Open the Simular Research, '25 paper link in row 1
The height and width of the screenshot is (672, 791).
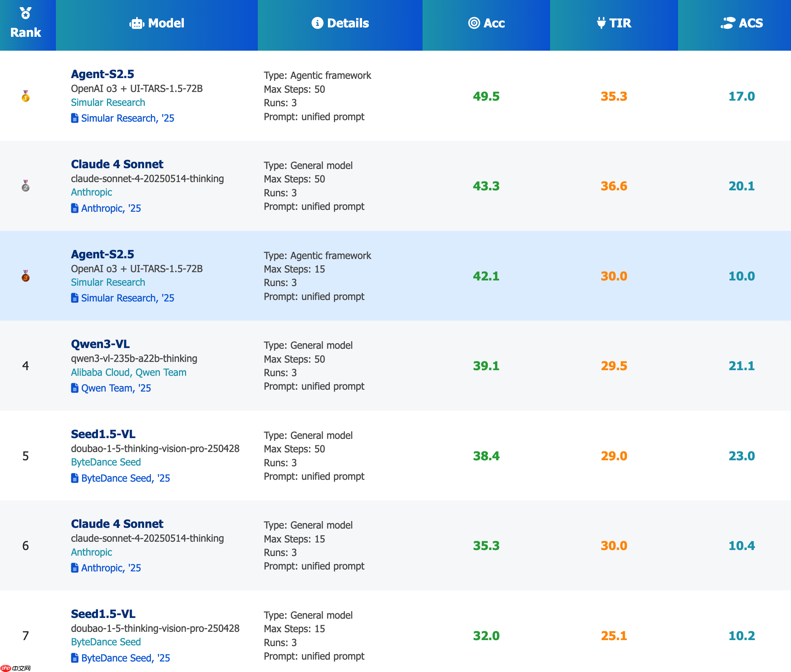(127, 119)
